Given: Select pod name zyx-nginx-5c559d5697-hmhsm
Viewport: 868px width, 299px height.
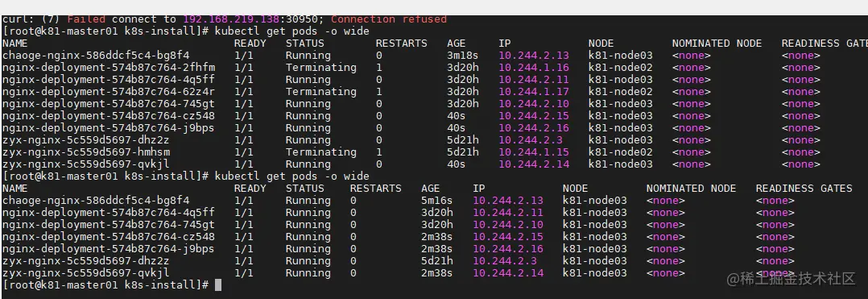Looking at the screenshot, I should 86,152.
